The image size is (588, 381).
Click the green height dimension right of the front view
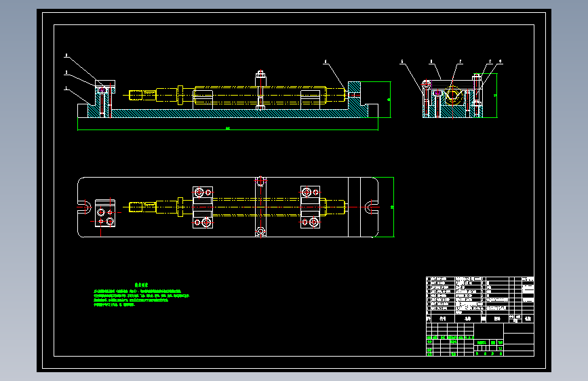click(389, 100)
